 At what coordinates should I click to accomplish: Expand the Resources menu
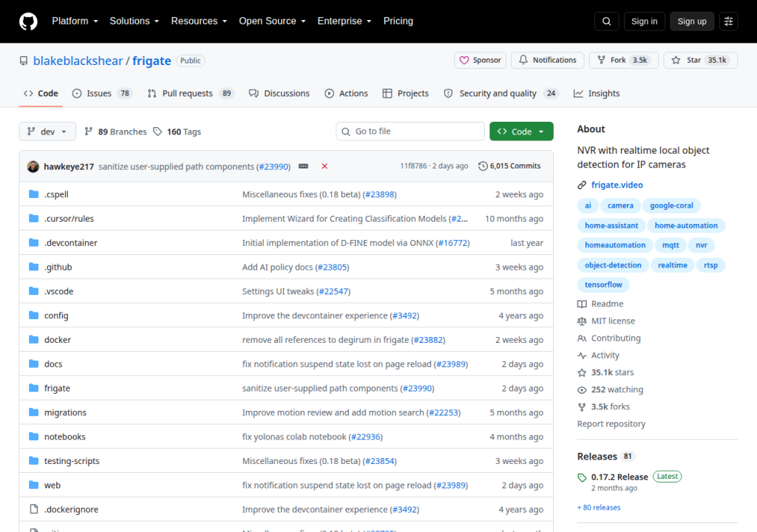tap(199, 21)
